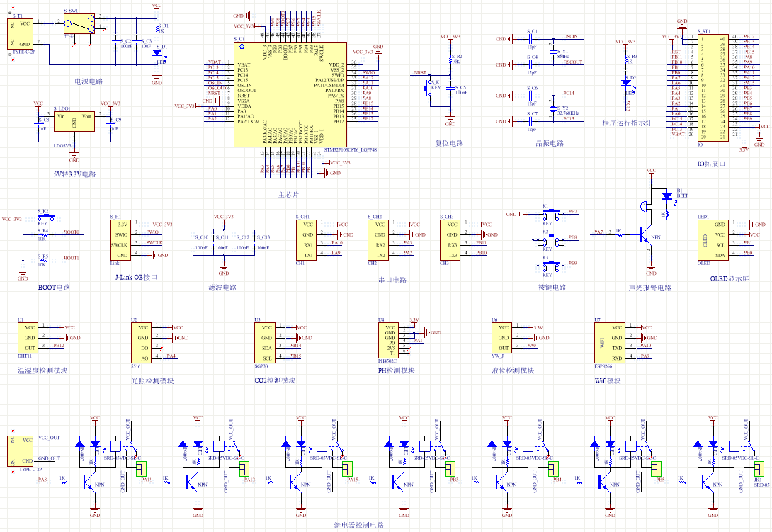772x532 pixels.
Task: Select the S_ST1 IO expansion header
Action: (x=713, y=88)
